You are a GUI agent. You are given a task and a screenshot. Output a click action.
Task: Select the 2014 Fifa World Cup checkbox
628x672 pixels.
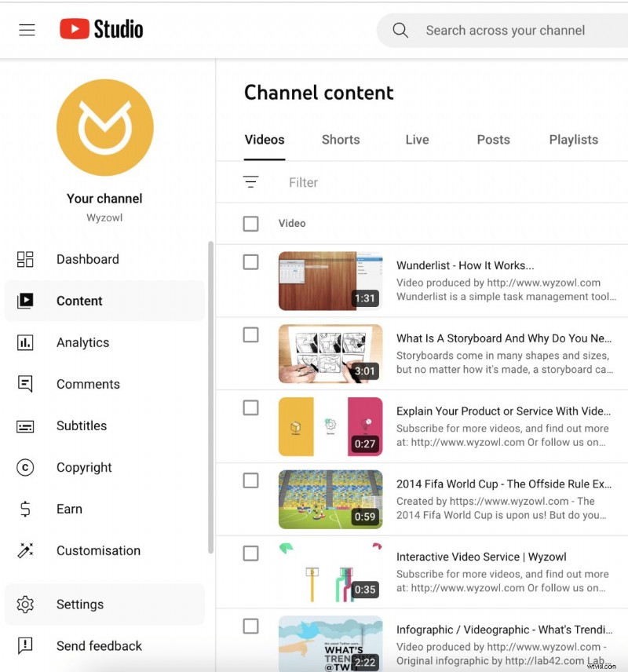[x=250, y=480]
